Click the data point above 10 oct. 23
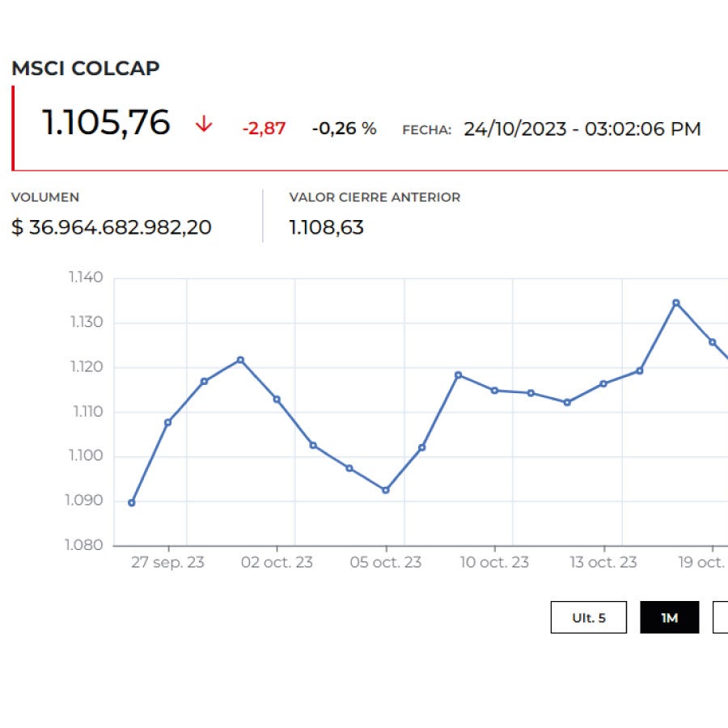The height and width of the screenshot is (728, 728). [x=495, y=391]
